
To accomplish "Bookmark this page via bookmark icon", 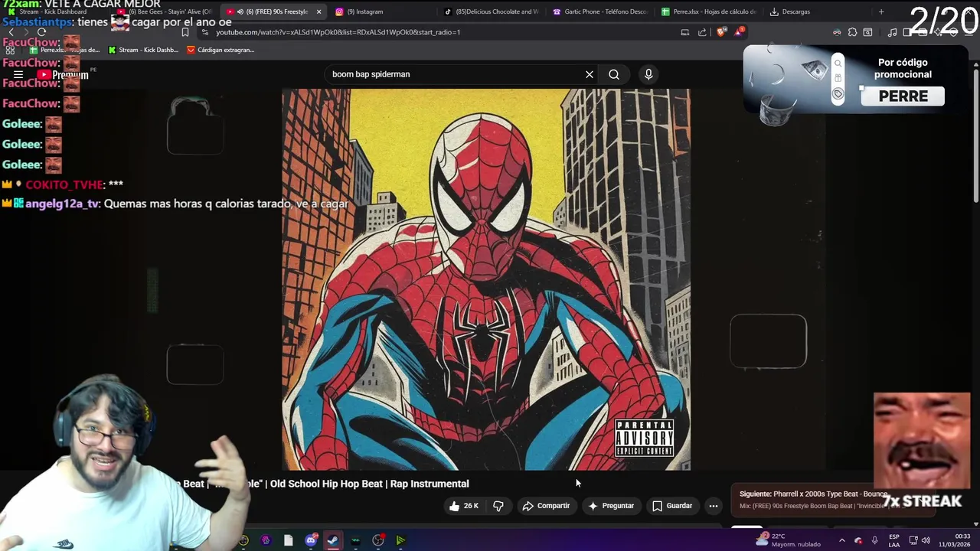I will 185,32.
